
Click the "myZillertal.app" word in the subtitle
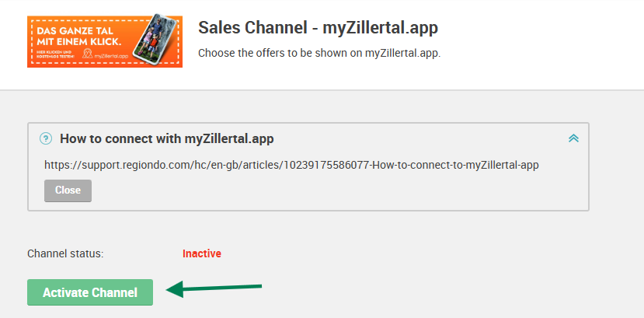[402, 54]
